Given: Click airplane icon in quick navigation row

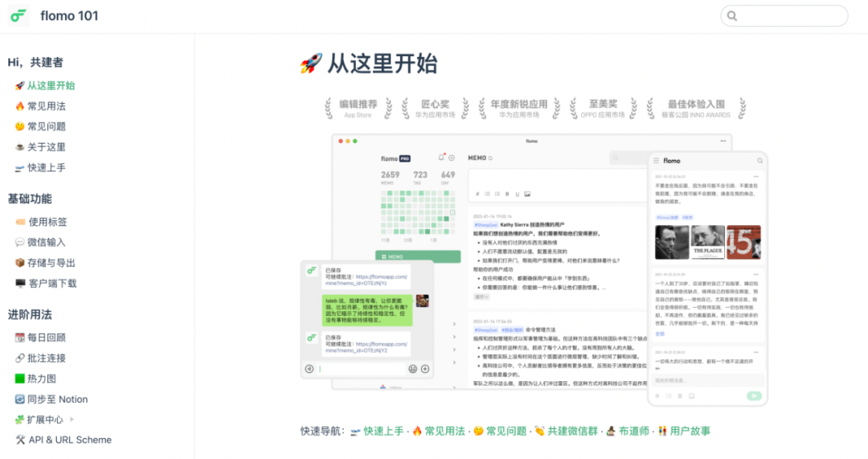Looking at the screenshot, I should point(355,432).
